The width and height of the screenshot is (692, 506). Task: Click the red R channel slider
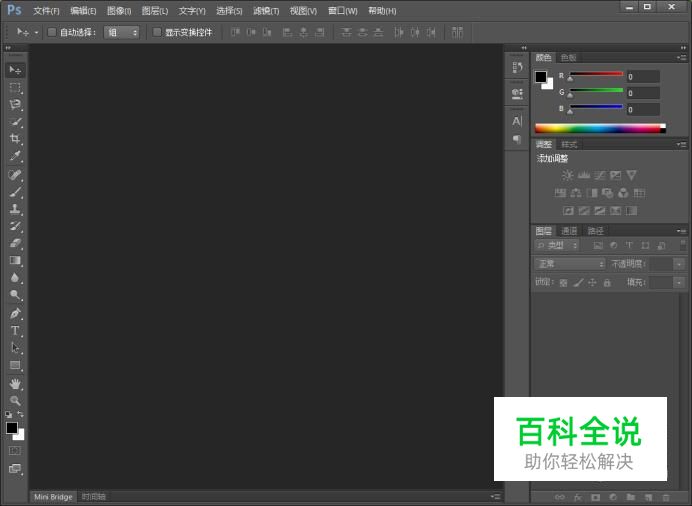[x=596, y=74]
